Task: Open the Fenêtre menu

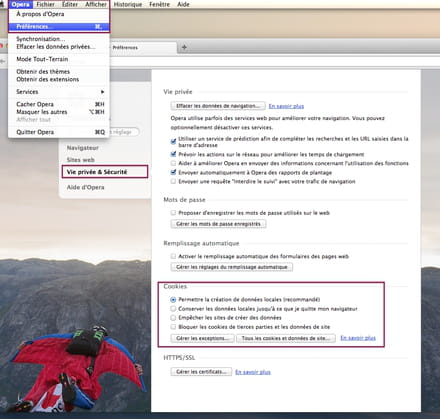Action: coord(159,4)
